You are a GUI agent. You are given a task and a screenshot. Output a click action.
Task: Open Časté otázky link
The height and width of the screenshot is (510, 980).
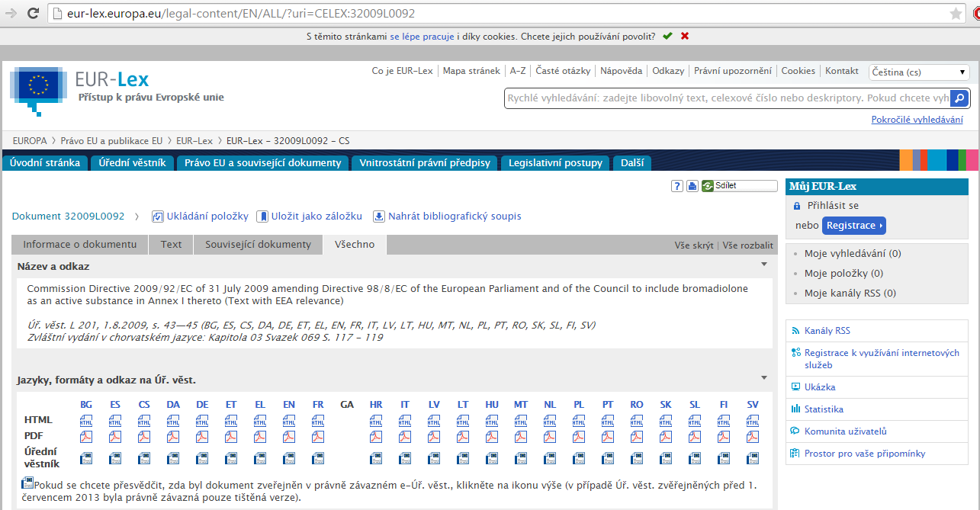pyautogui.click(x=563, y=71)
